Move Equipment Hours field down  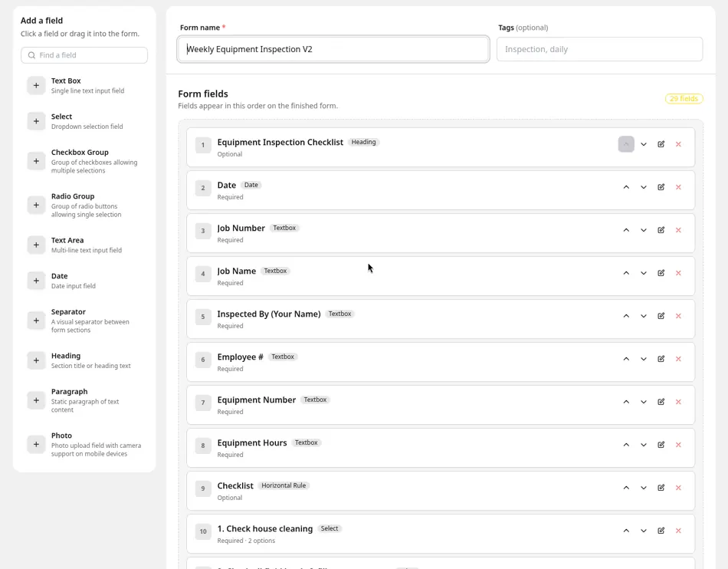point(644,445)
